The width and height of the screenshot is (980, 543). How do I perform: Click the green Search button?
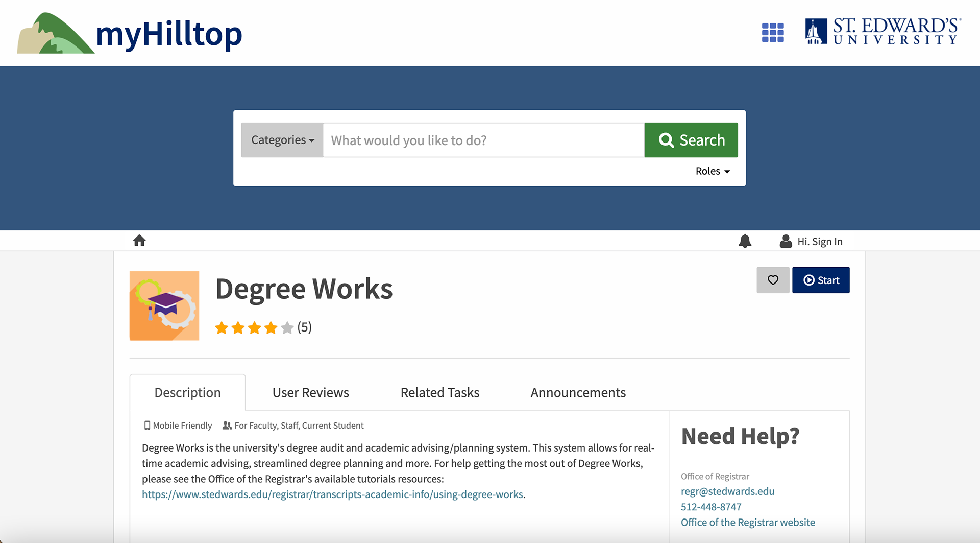pos(691,140)
